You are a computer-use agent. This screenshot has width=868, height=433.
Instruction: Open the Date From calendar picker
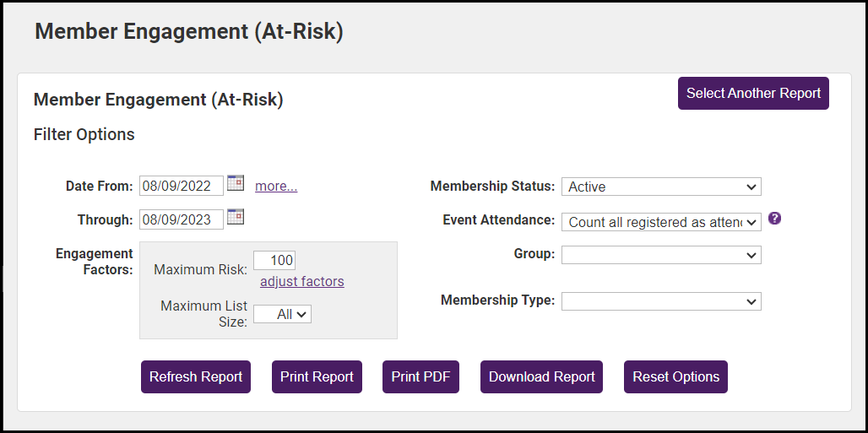(x=236, y=183)
